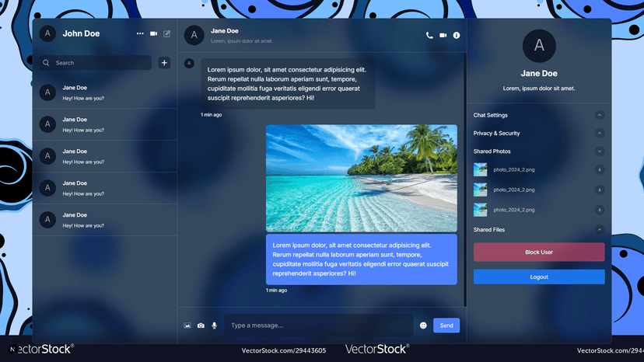Click the small avatar beside received message
The height and width of the screenshot is (362, 644).
pyautogui.click(x=189, y=63)
